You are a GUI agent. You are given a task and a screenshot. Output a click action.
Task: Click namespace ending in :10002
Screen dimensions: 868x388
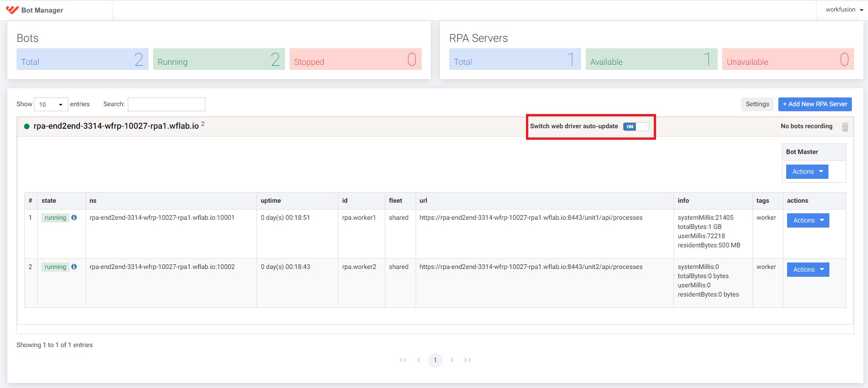tap(162, 267)
